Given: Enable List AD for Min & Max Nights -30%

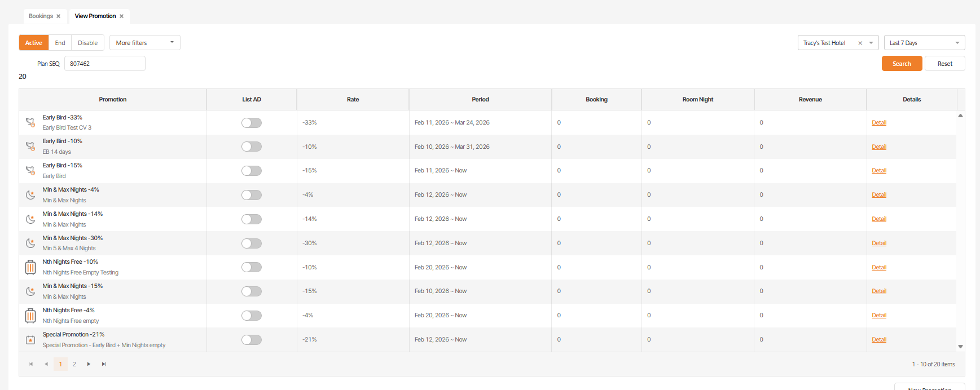Looking at the screenshot, I should [x=252, y=243].
